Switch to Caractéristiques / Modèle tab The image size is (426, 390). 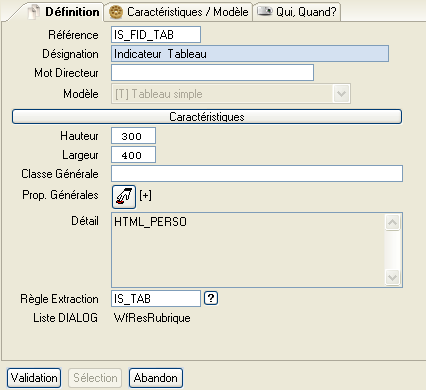[x=178, y=12]
